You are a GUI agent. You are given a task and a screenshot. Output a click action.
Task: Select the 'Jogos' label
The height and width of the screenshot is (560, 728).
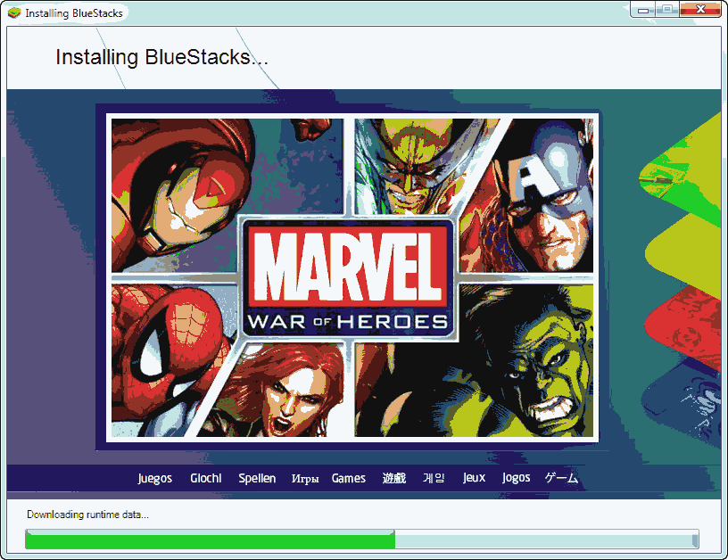pyautogui.click(x=516, y=478)
